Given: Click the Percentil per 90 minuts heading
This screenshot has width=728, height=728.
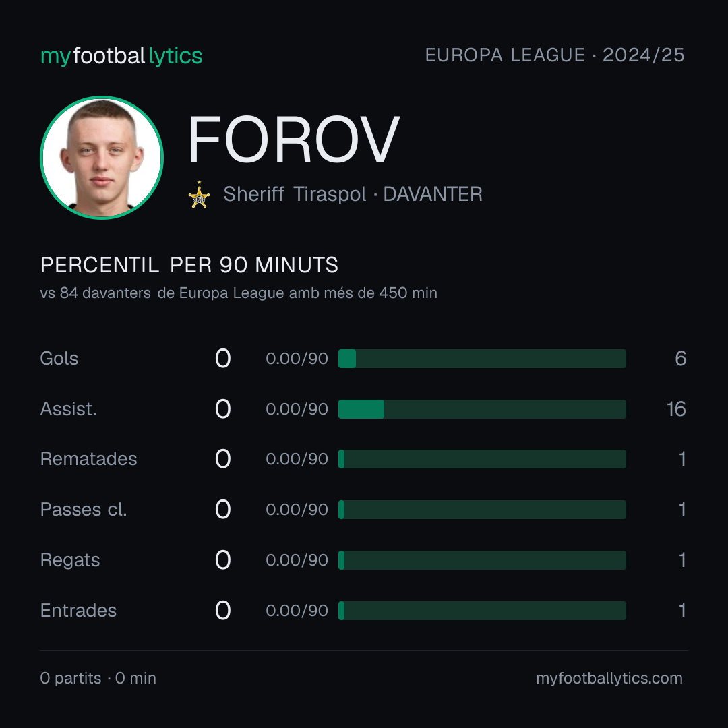Looking at the screenshot, I should [189, 265].
